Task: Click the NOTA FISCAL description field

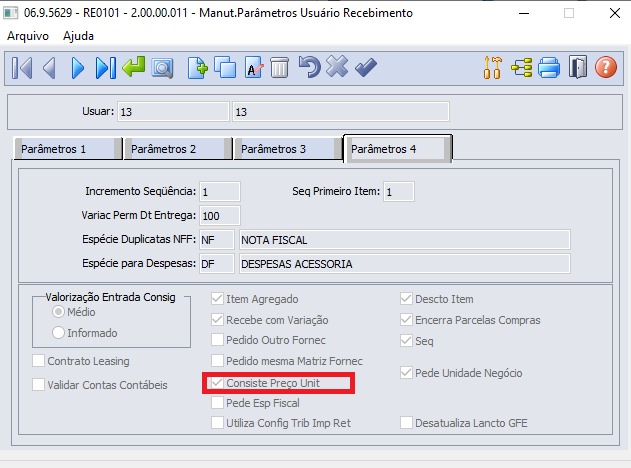Action: tap(404, 240)
